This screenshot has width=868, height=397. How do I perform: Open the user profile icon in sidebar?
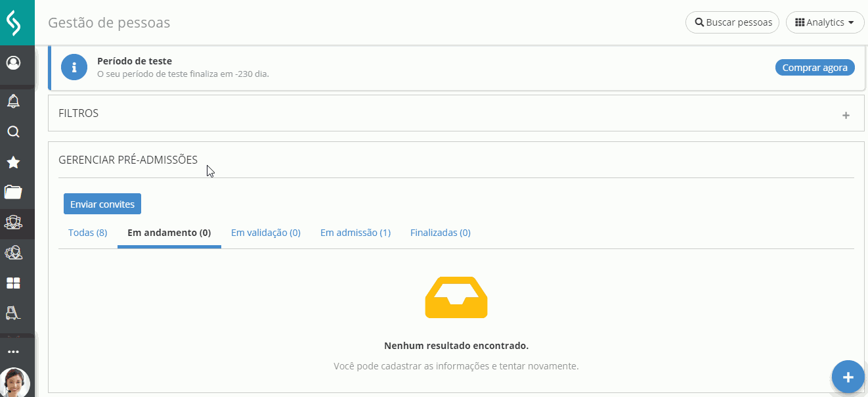pos(13,63)
